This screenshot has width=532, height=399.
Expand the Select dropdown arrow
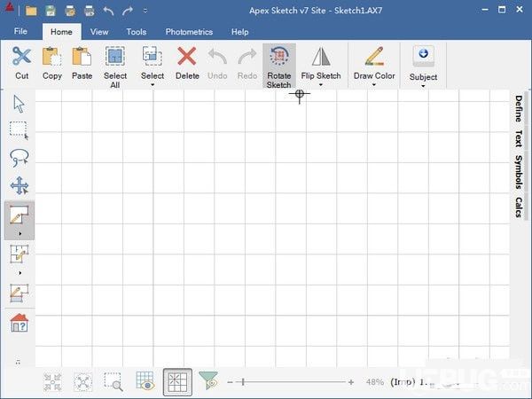coord(153,85)
